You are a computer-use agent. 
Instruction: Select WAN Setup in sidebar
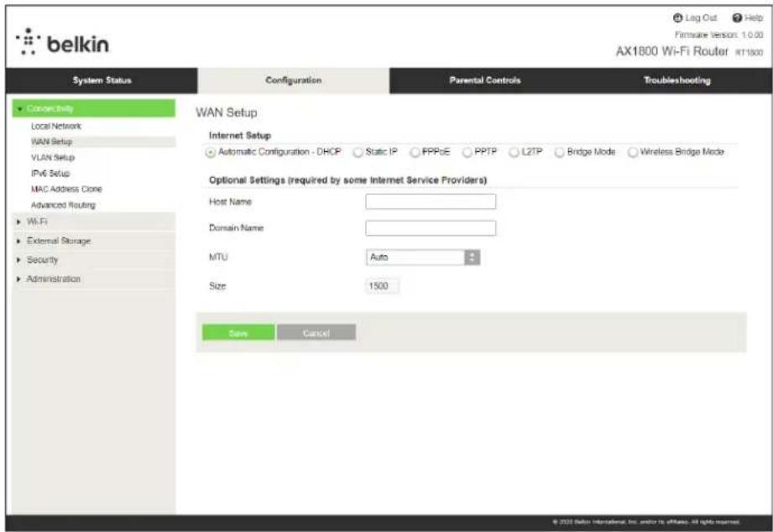[x=52, y=142]
